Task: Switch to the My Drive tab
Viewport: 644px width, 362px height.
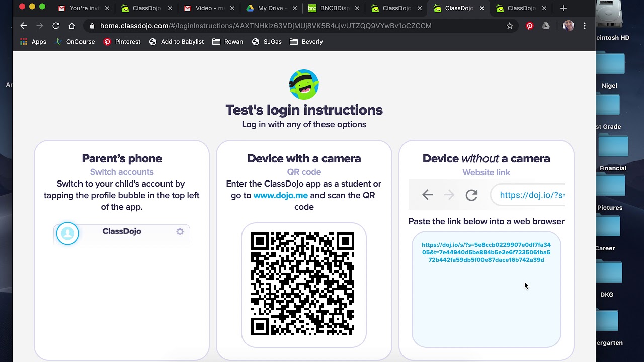Action: [x=272, y=8]
